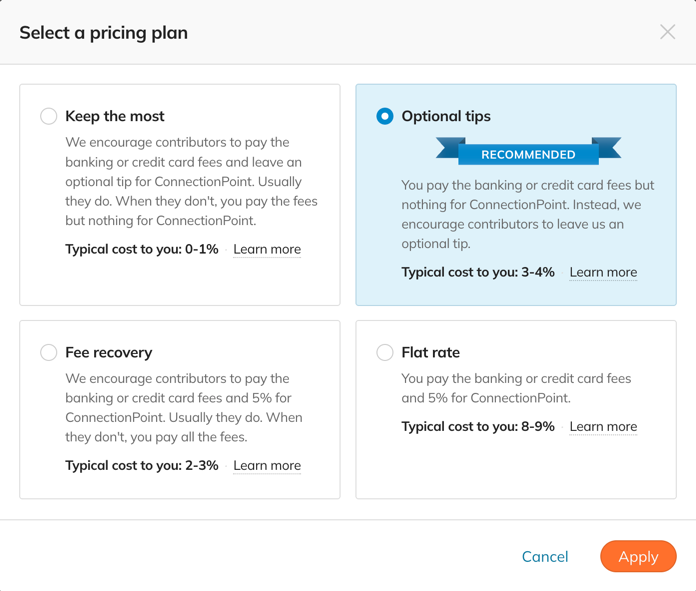Click the RECOMMENDED ribbon banner
Image resolution: width=696 pixels, height=591 pixels.
(x=528, y=151)
